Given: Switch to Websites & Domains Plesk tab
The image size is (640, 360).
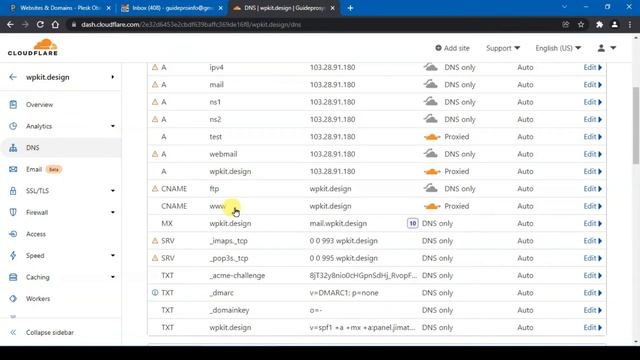Looking at the screenshot, I should [x=60, y=8].
